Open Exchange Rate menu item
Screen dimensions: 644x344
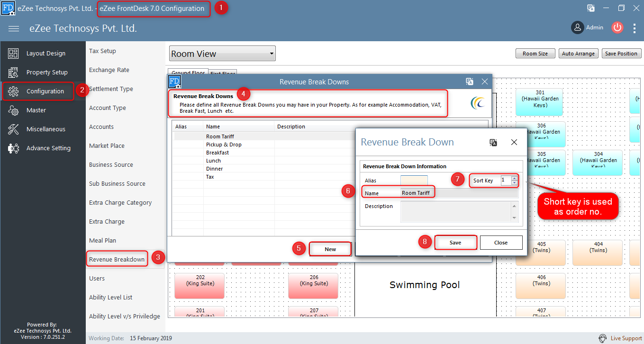point(109,70)
